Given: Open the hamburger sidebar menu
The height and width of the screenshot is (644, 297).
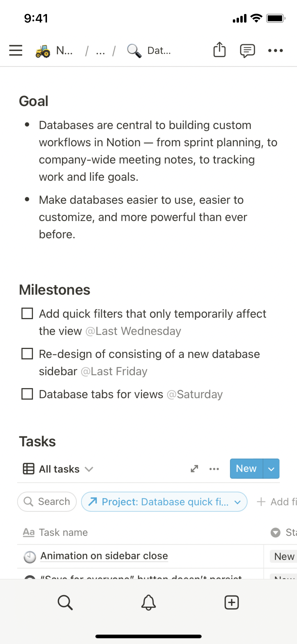Looking at the screenshot, I should pos(16,50).
